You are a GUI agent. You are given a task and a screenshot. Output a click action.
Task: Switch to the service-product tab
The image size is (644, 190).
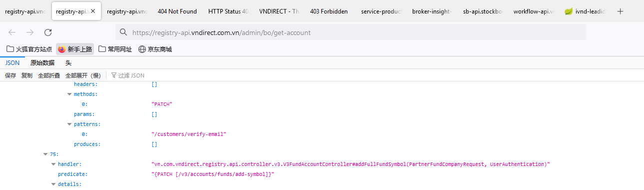(x=381, y=11)
